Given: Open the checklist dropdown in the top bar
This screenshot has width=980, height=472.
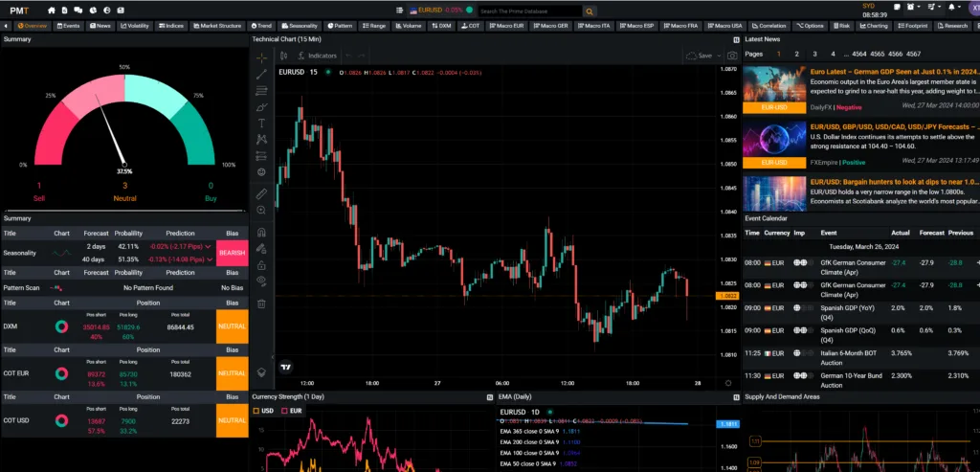Looking at the screenshot, I should click(934, 8).
